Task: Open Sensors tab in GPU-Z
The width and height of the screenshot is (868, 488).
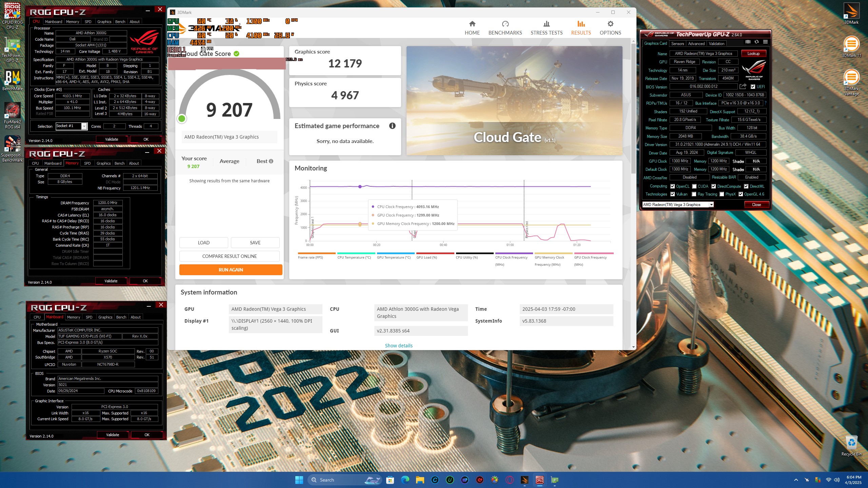Action: pyautogui.click(x=677, y=44)
